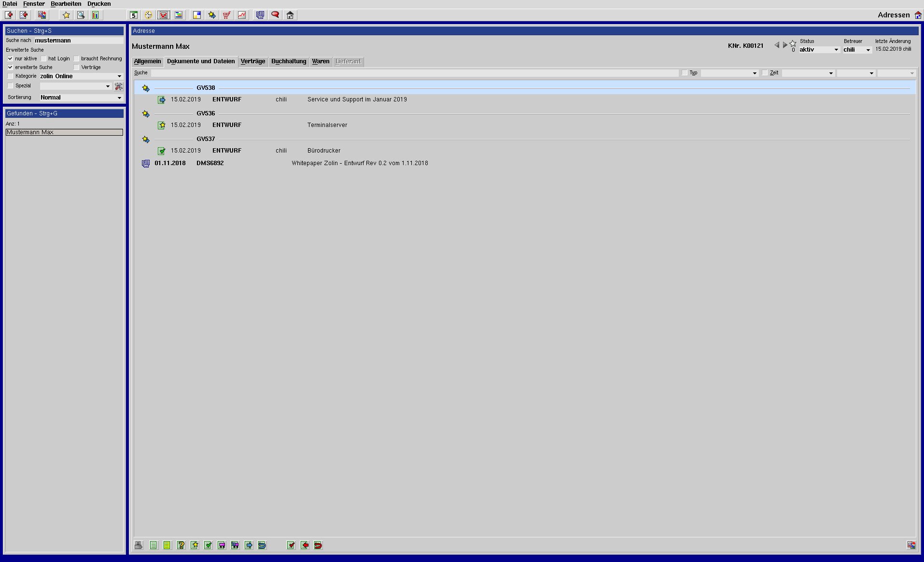Click the document with red return arrow icon

[x=318, y=545]
